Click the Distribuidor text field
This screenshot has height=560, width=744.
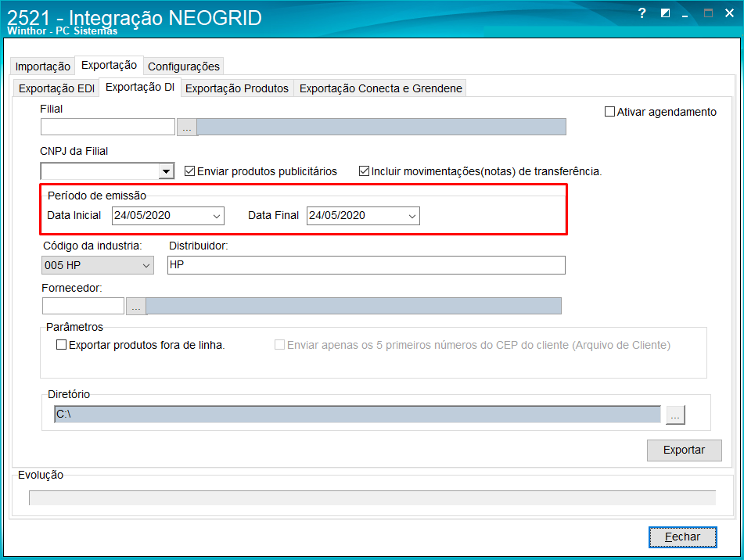[x=366, y=265]
